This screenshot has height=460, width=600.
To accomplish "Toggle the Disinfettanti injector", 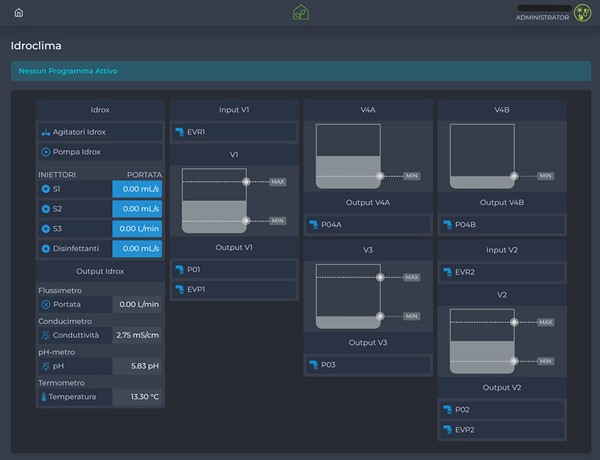I will pos(45,248).
